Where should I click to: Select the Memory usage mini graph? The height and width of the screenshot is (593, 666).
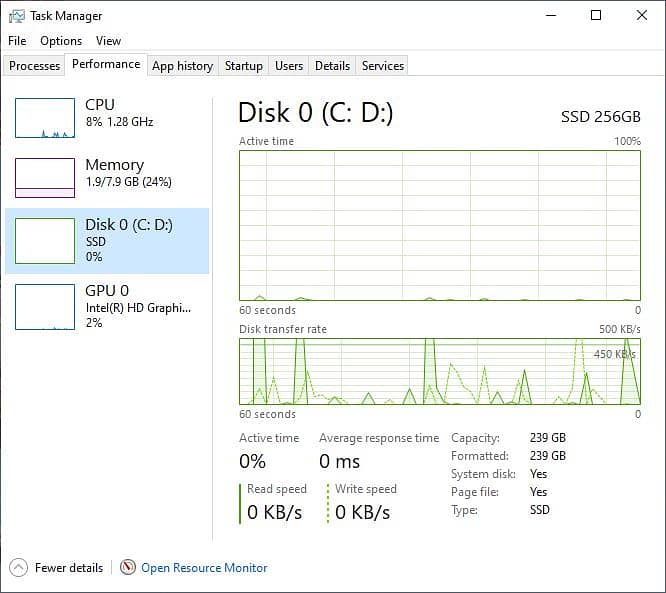tap(45, 178)
